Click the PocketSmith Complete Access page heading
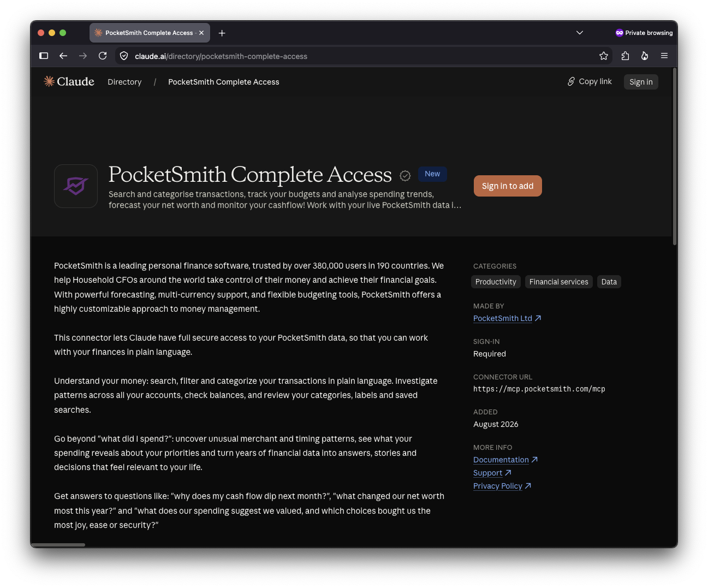The image size is (708, 588). coord(250,175)
